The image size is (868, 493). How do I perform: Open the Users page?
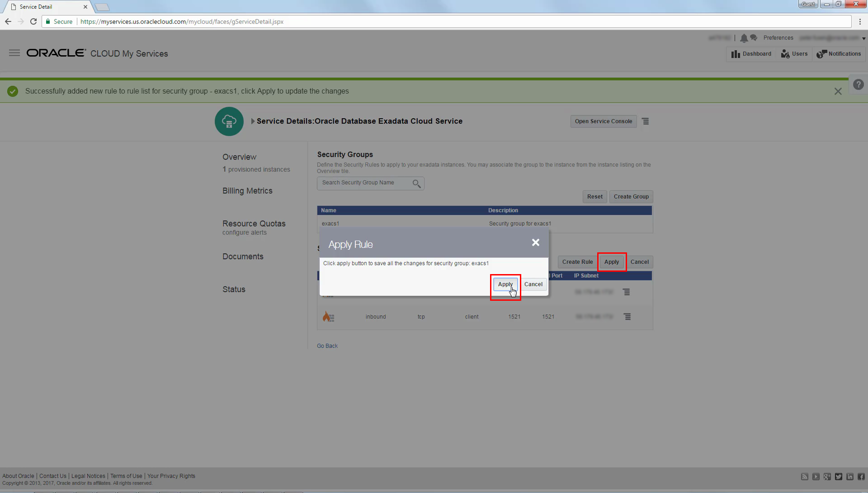click(794, 54)
